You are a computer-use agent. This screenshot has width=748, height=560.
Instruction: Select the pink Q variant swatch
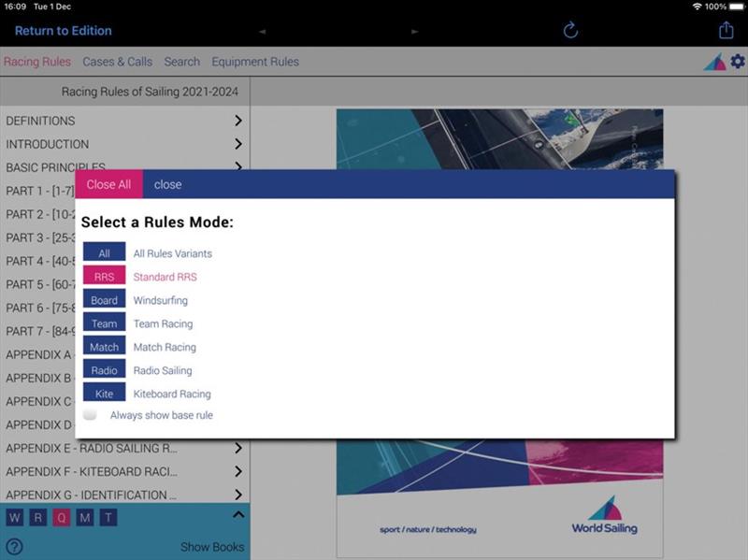coord(62,518)
